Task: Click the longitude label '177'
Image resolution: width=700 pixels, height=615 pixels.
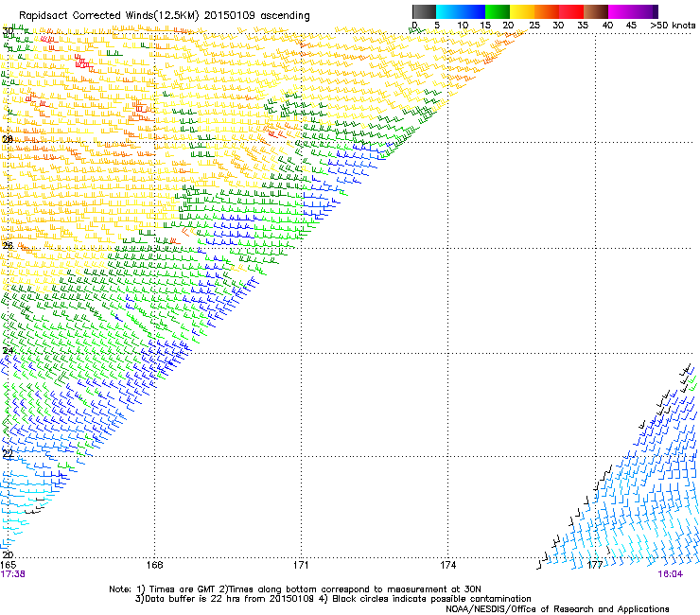Action: [x=595, y=565]
